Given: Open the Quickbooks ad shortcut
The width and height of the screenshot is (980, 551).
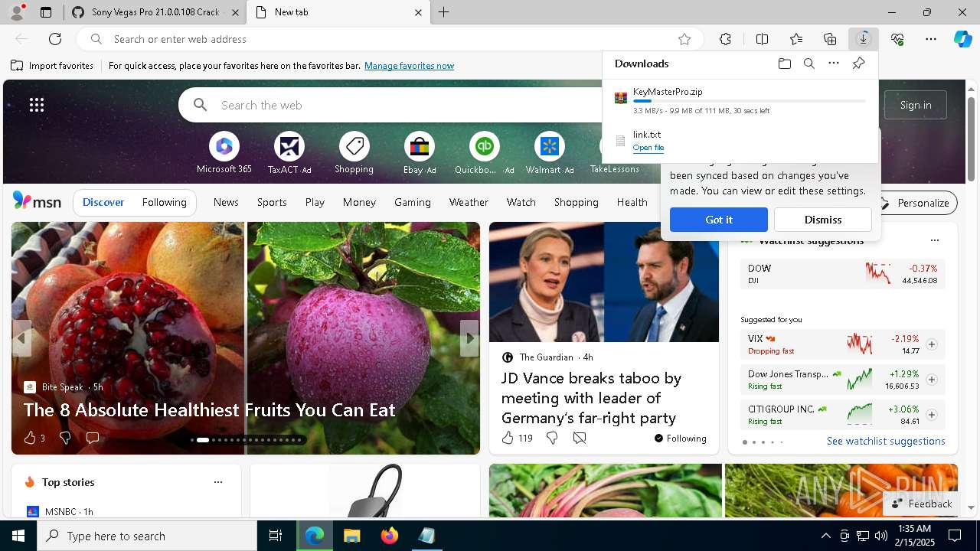Looking at the screenshot, I should point(484,153).
